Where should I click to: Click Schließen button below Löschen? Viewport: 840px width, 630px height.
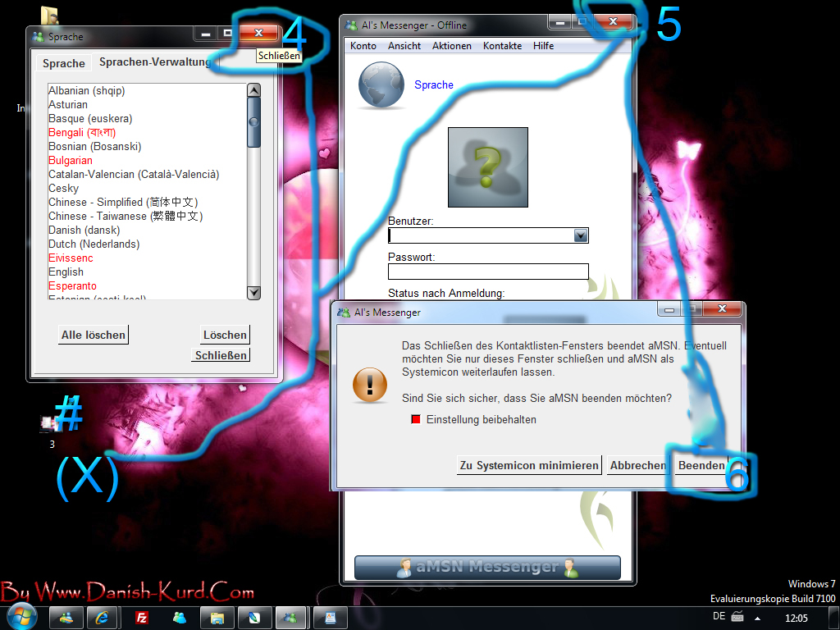click(221, 355)
